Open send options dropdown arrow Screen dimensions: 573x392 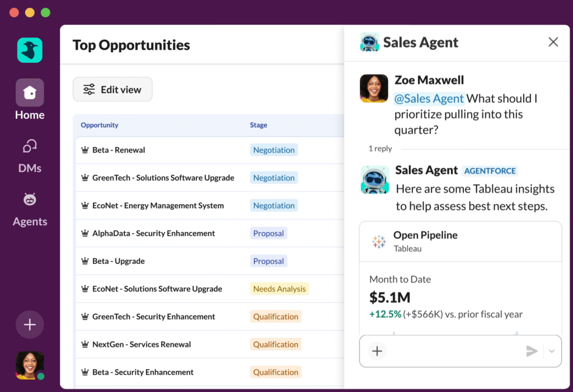(552, 351)
